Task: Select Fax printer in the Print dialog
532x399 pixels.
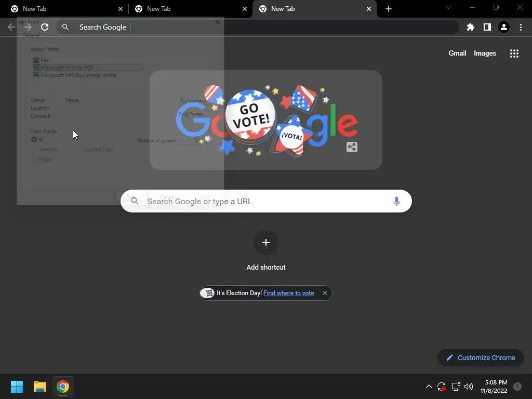Action: click(x=41, y=60)
